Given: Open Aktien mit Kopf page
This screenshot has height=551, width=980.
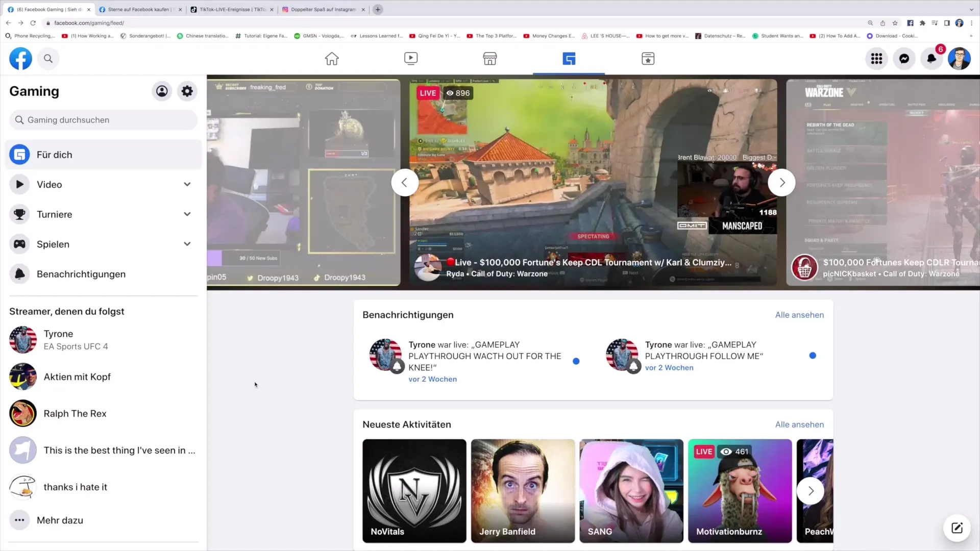Looking at the screenshot, I should click(x=103, y=377).
